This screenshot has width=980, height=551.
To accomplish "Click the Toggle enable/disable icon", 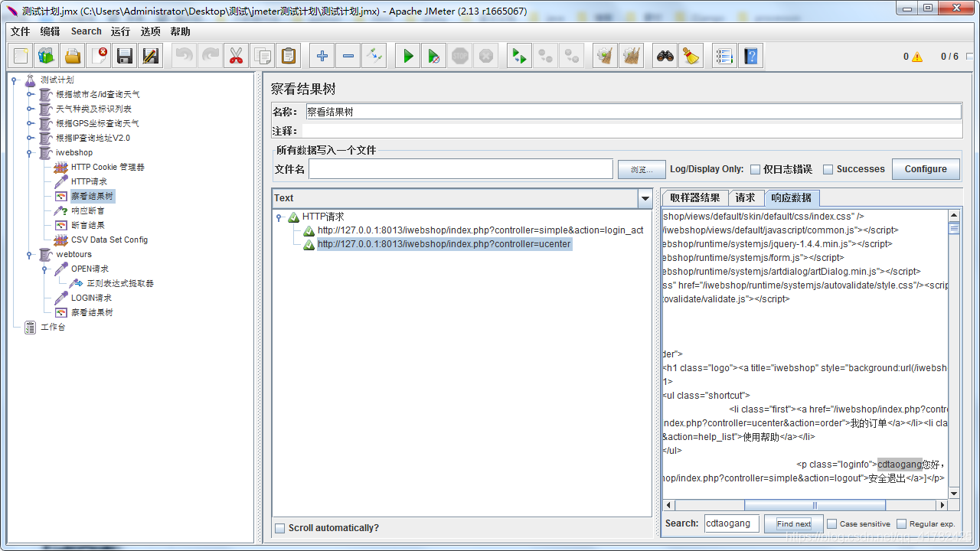I will pyautogui.click(x=374, y=56).
